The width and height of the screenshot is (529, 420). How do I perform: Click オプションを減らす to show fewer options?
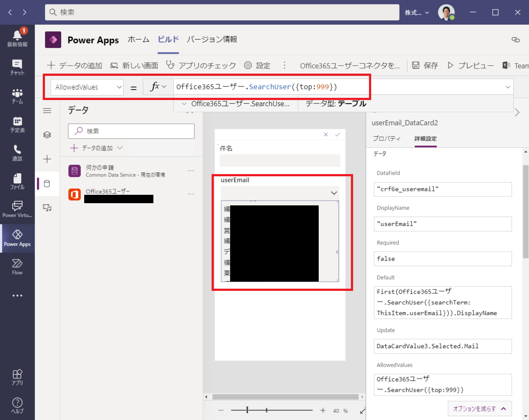tap(480, 409)
